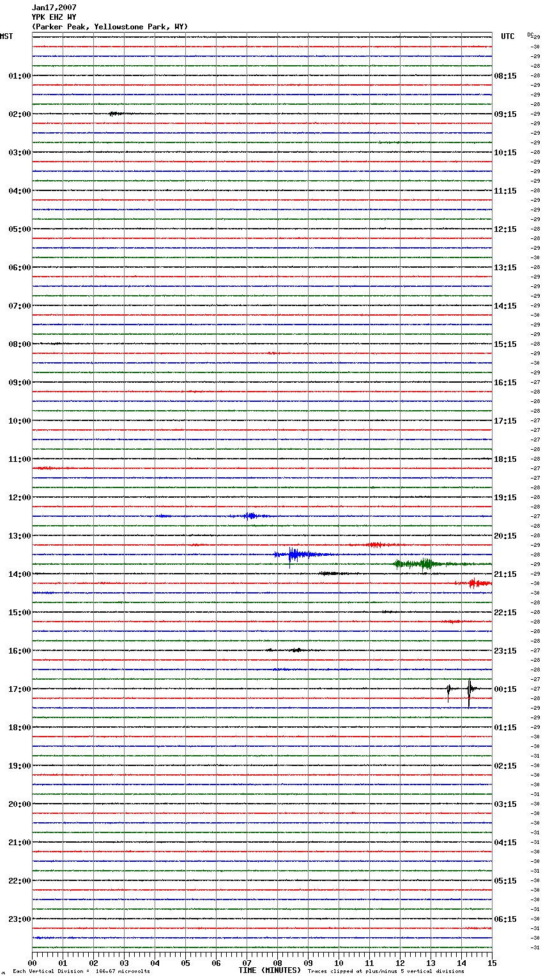Screen dimensions: 543x980
Task: Click the 00:15 UTC time label
Action: click(x=505, y=689)
